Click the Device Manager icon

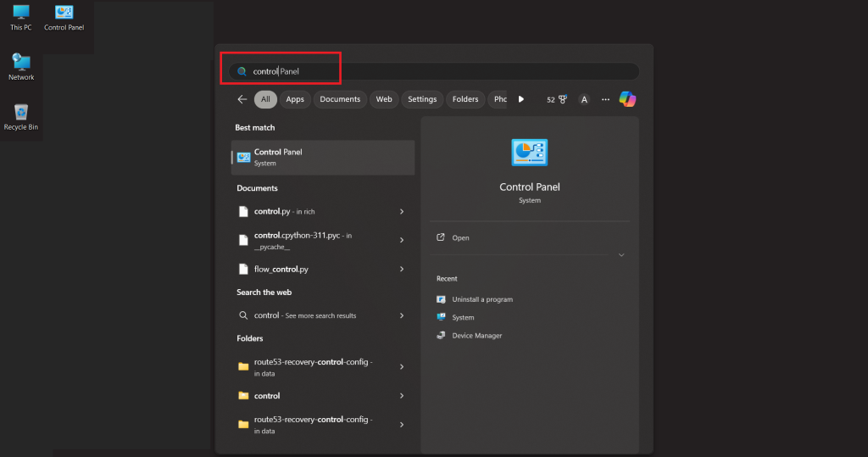tap(441, 335)
